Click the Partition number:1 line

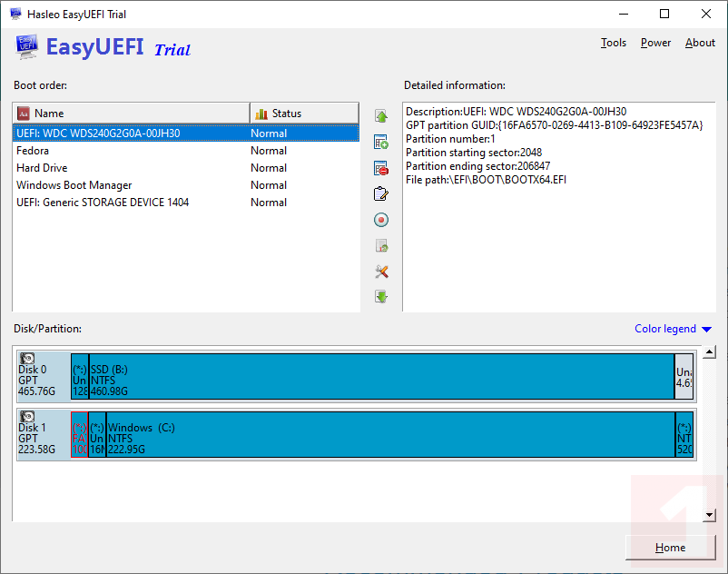pos(450,139)
